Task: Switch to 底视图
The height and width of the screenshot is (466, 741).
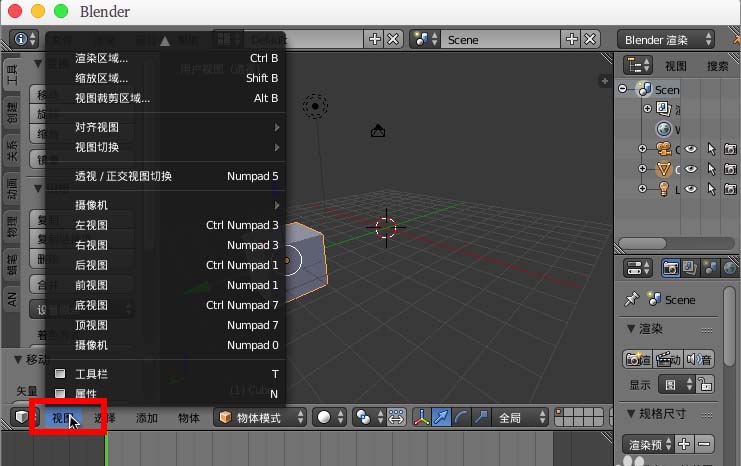Action: [166, 305]
